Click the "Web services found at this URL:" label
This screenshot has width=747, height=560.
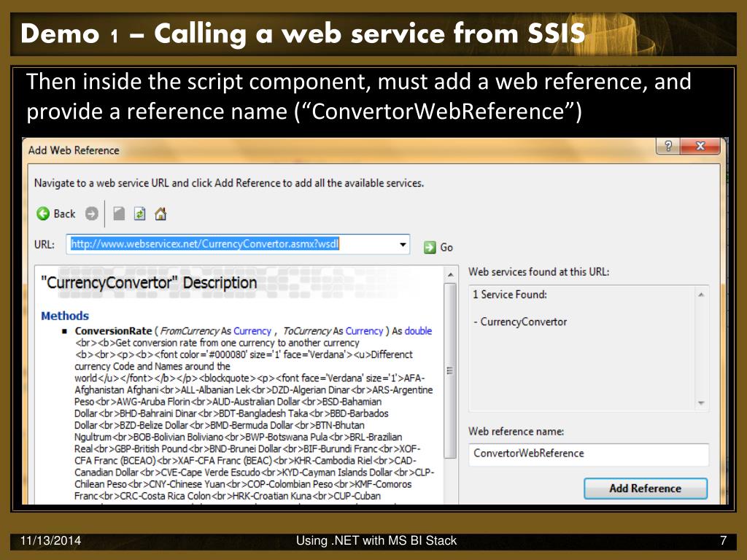click(x=539, y=272)
